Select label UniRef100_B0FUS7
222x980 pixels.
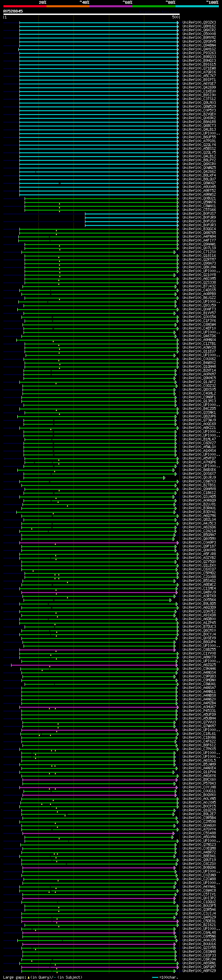pyautogui.click(x=199, y=213)
